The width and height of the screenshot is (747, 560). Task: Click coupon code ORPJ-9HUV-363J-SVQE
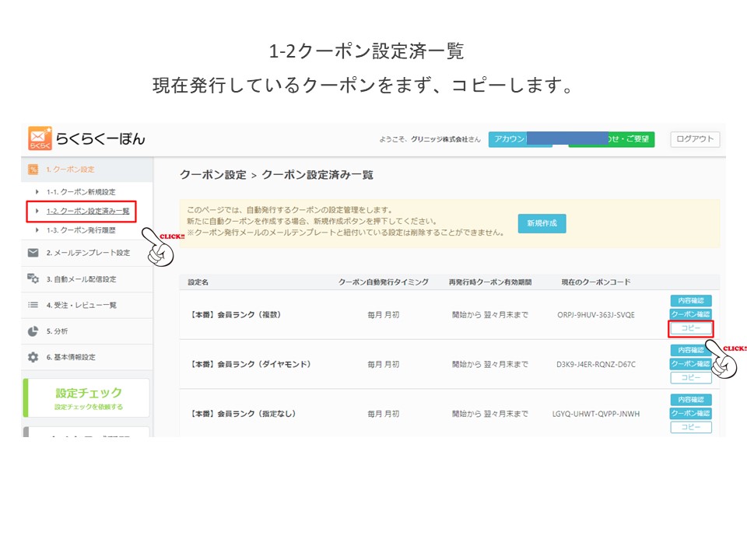click(596, 315)
